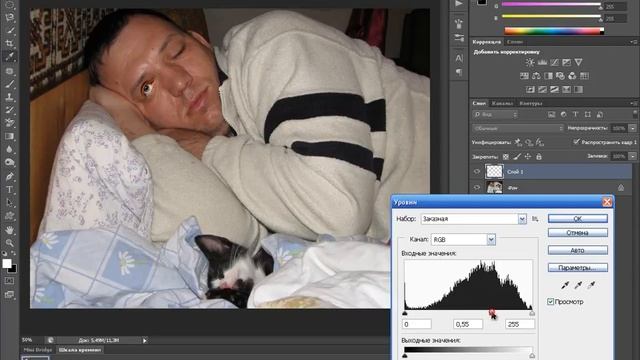Select the Type tool
This screenshot has width=640, height=360.
(9, 190)
